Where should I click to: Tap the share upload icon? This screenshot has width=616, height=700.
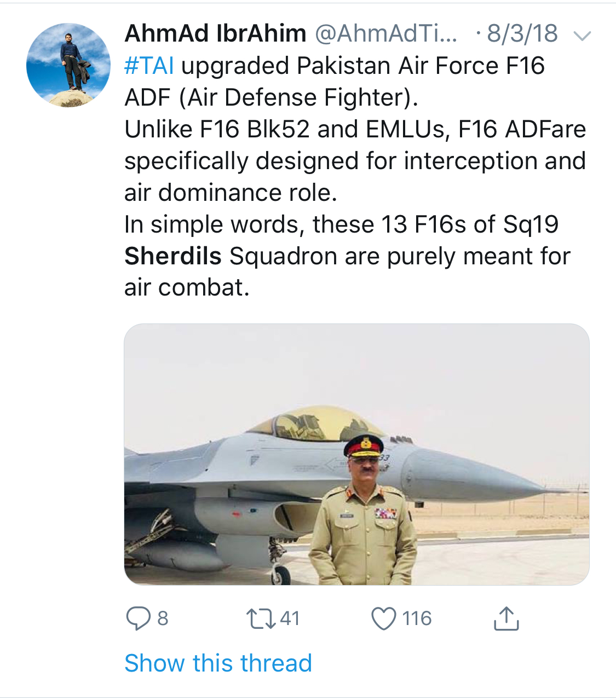pyautogui.click(x=506, y=618)
